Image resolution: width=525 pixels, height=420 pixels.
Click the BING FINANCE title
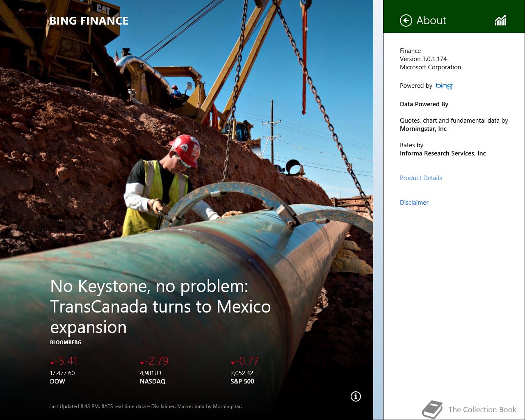coord(89,21)
